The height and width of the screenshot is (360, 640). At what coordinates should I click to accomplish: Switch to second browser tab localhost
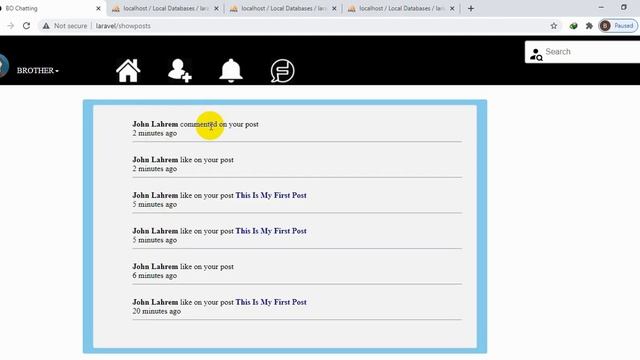click(x=165, y=8)
